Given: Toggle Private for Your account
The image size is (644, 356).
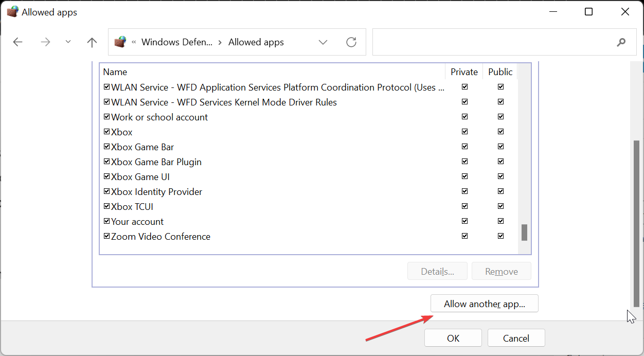Looking at the screenshot, I should [465, 221].
